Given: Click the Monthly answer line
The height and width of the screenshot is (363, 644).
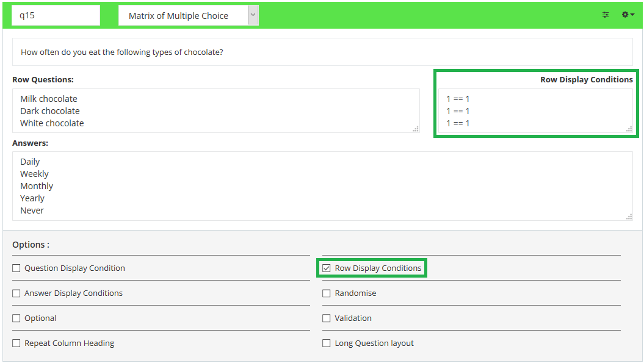Looking at the screenshot, I should coord(37,186).
